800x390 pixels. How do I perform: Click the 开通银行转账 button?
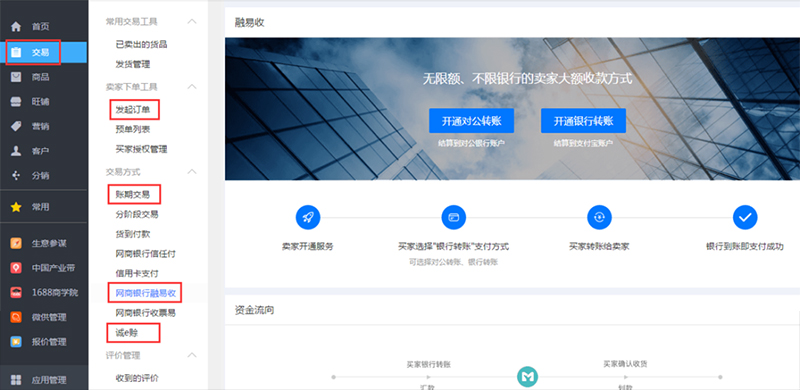[583, 121]
